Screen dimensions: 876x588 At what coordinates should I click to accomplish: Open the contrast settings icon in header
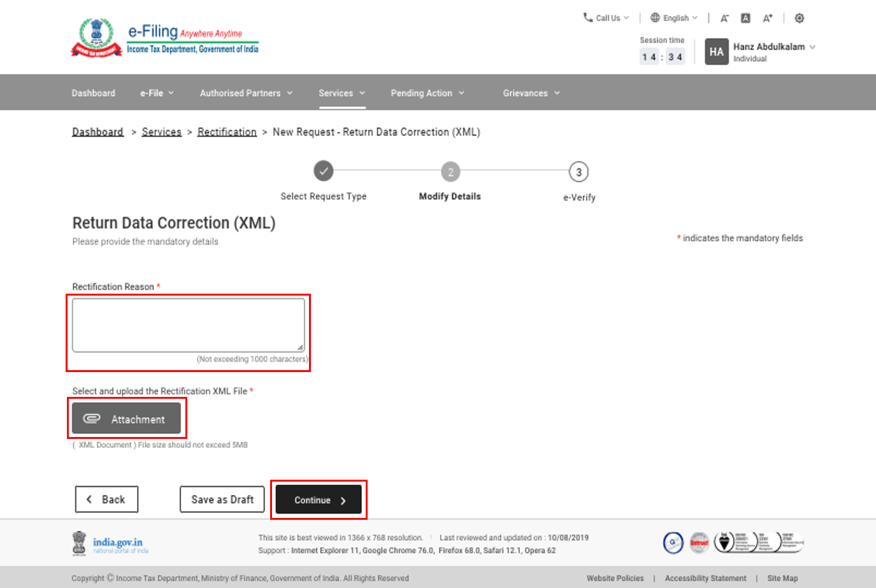(x=800, y=18)
